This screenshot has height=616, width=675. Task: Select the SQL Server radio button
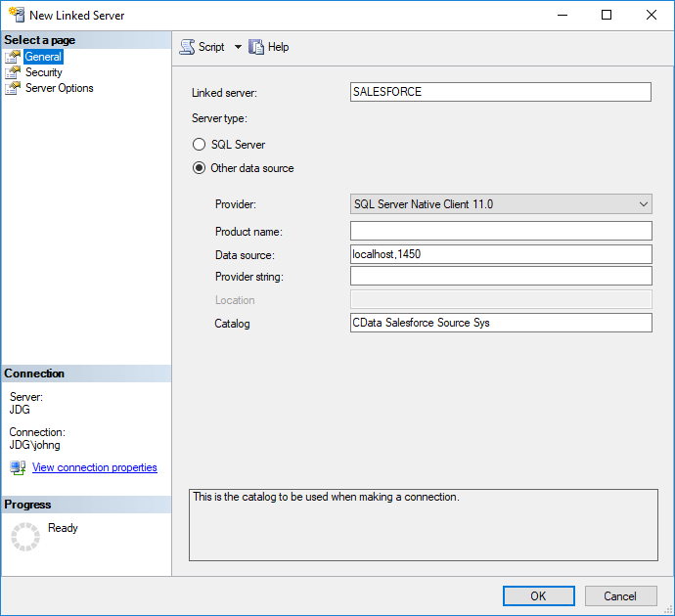pos(199,145)
